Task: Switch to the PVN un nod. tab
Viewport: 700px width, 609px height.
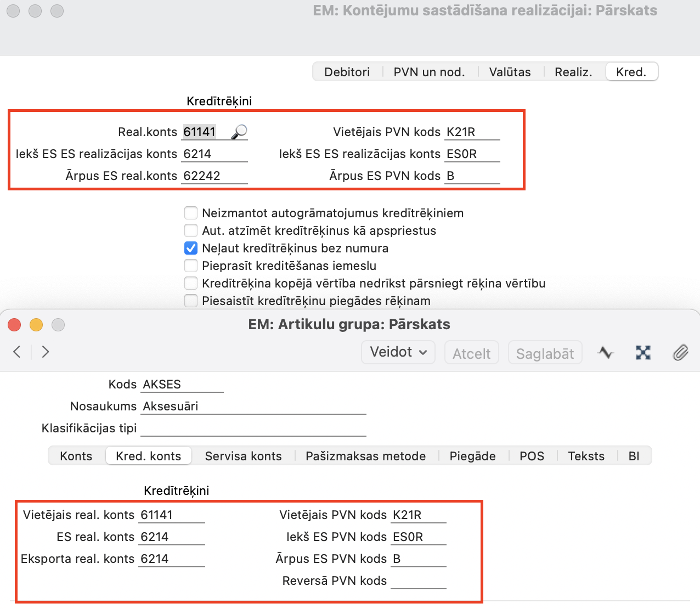Action: tap(429, 72)
